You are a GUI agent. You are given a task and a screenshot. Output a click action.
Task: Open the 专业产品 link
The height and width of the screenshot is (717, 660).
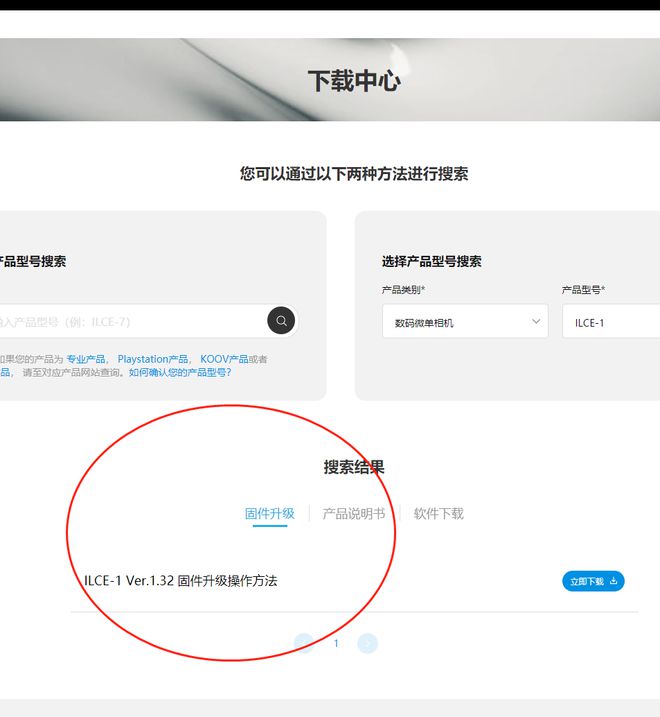coord(86,359)
